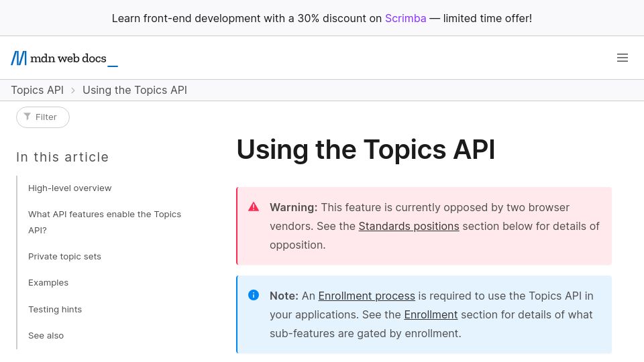
Task: Go to Examples section
Action: (x=48, y=283)
